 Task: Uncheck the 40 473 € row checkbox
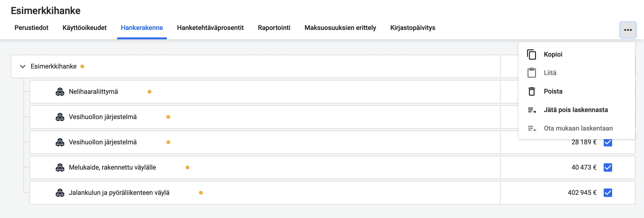(607, 167)
